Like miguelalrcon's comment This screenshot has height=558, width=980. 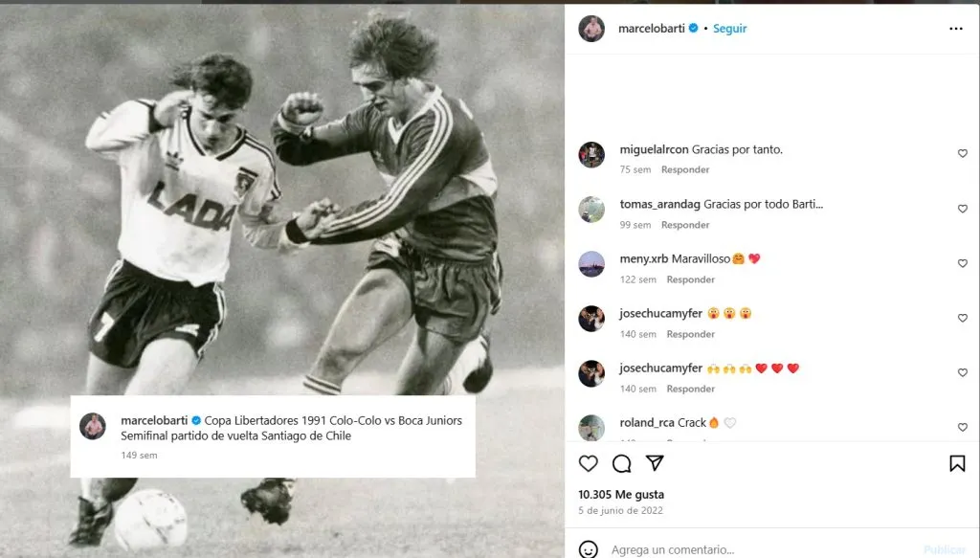click(x=963, y=153)
